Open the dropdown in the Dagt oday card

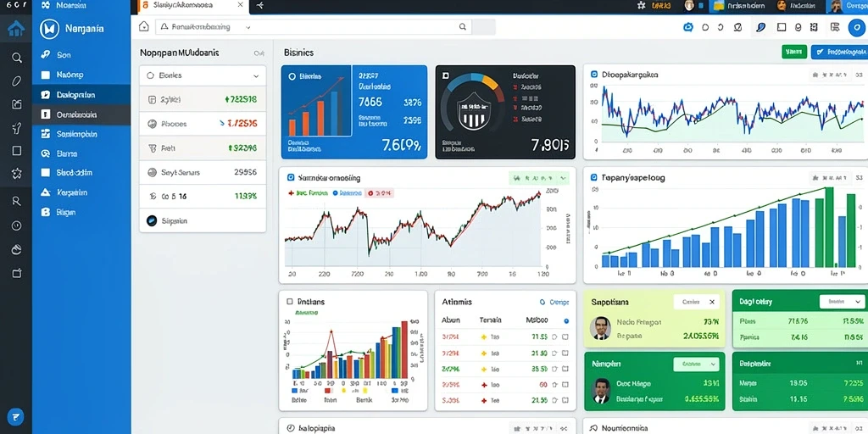click(842, 302)
